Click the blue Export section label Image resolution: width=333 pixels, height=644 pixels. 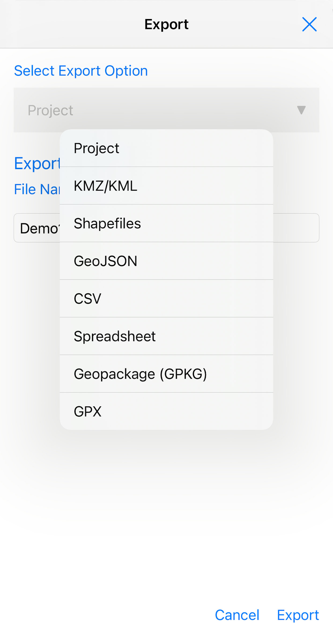point(37,163)
